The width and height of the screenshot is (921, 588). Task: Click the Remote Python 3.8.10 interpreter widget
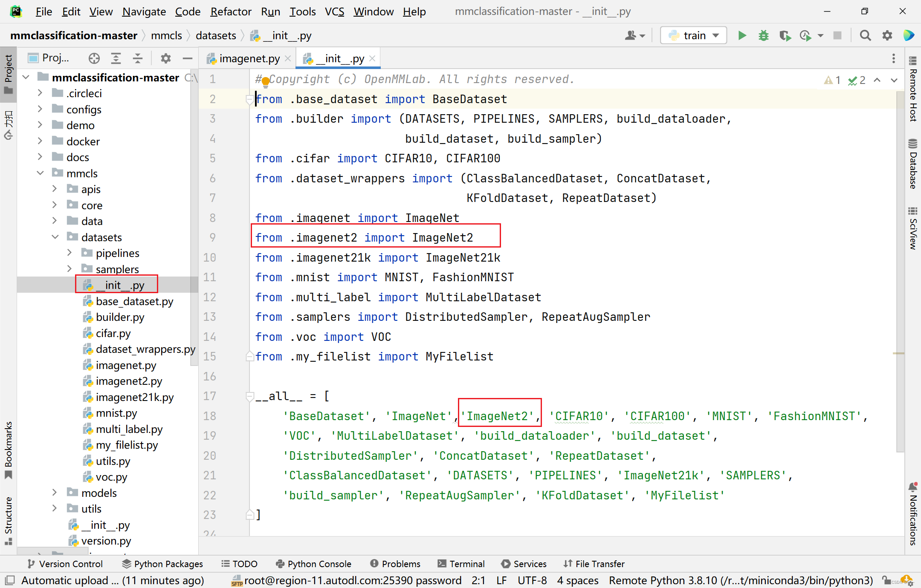tap(741, 580)
